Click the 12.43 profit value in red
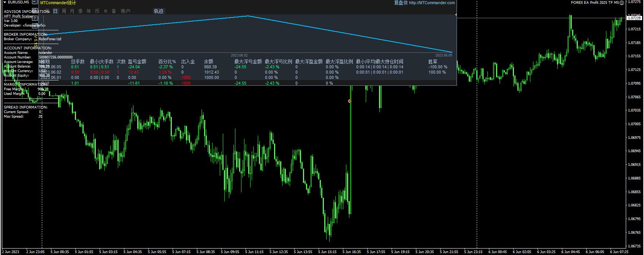The image size is (644, 255). coord(133,72)
